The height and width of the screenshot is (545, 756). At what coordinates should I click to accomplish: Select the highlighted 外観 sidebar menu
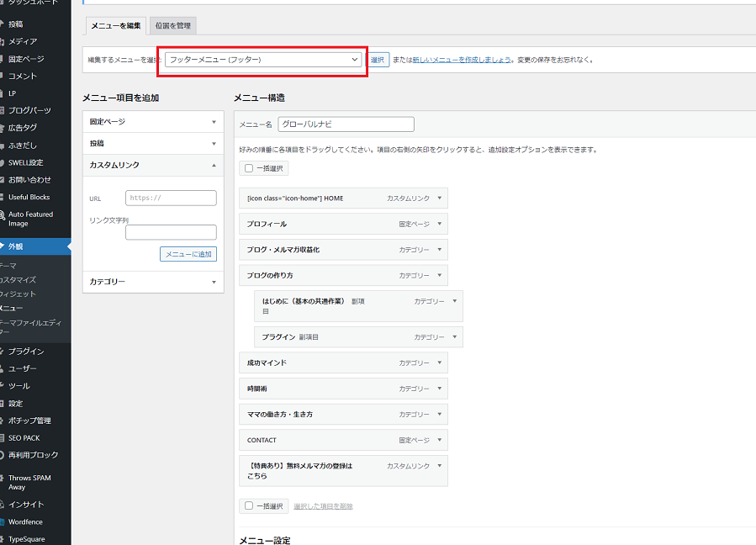(35, 246)
